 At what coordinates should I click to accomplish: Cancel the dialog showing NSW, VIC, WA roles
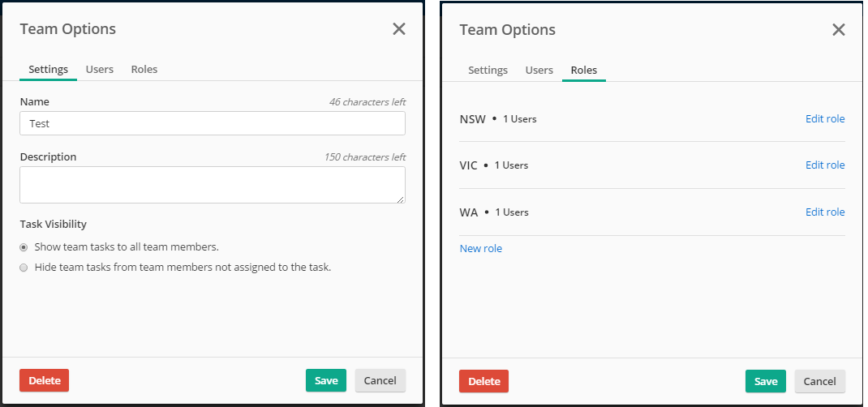click(x=819, y=381)
